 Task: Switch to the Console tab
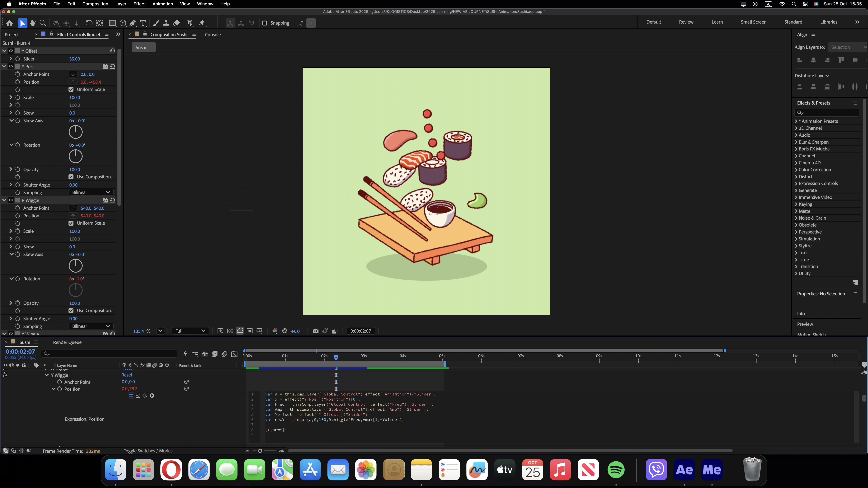tap(213, 35)
